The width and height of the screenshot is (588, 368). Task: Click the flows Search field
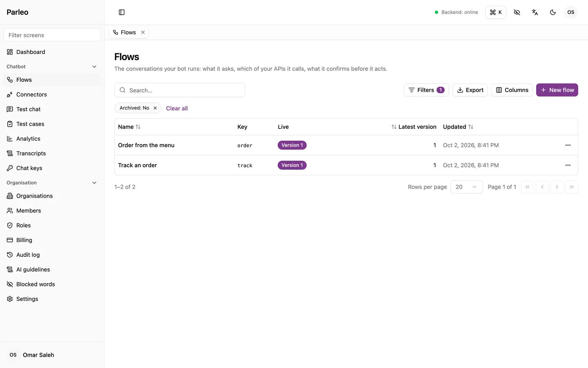point(180,90)
